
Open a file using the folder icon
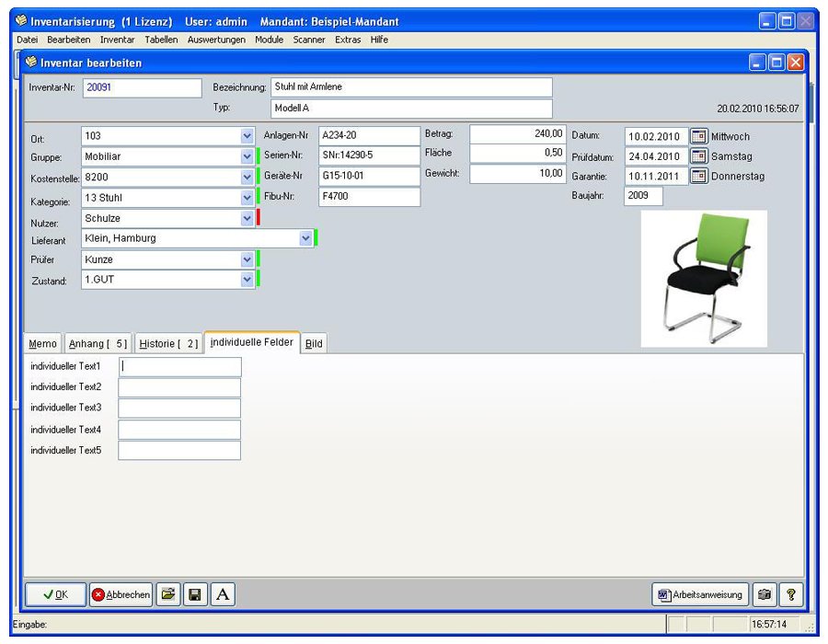(168, 594)
